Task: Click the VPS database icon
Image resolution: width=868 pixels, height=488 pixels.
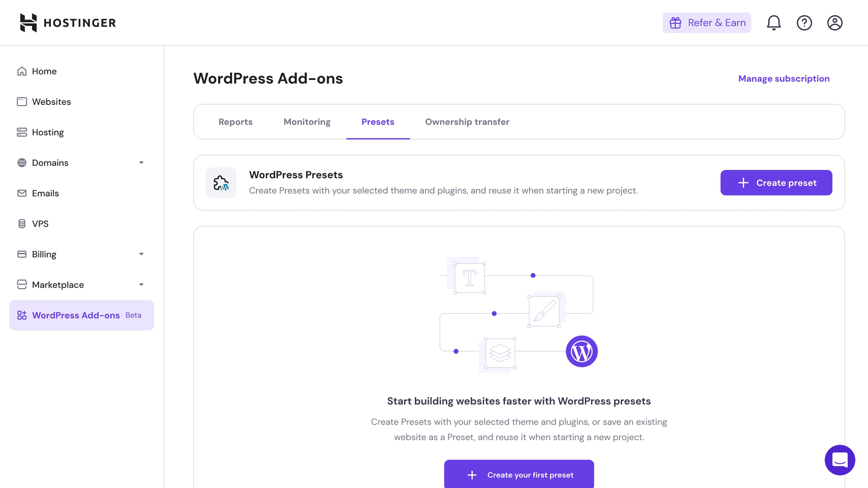Action: click(x=22, y=224)
